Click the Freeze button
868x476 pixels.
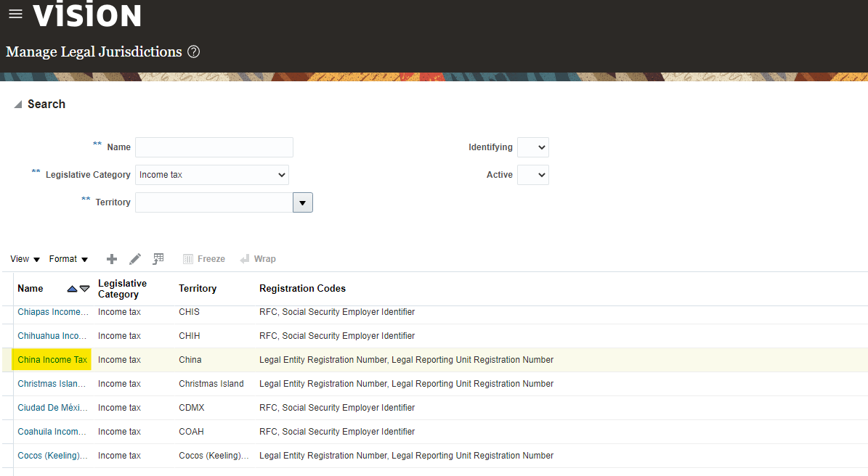[204, 259]
